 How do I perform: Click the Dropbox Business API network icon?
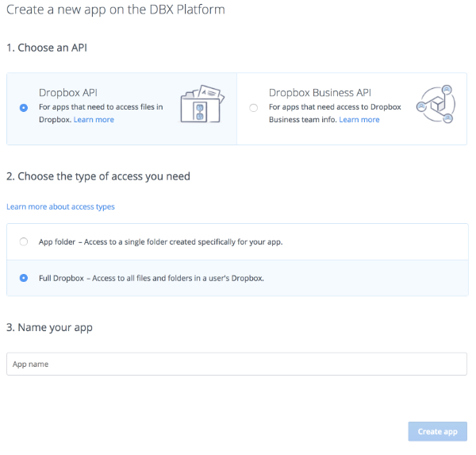(436, 104)
